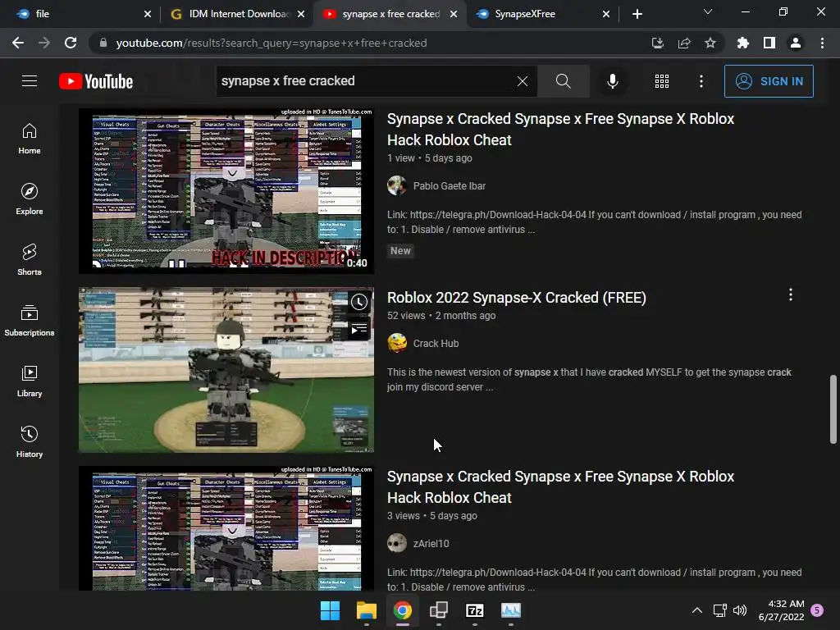View site info lock icon
The width and height of the screenshot is (840, 630).
(x=103, y=43)
